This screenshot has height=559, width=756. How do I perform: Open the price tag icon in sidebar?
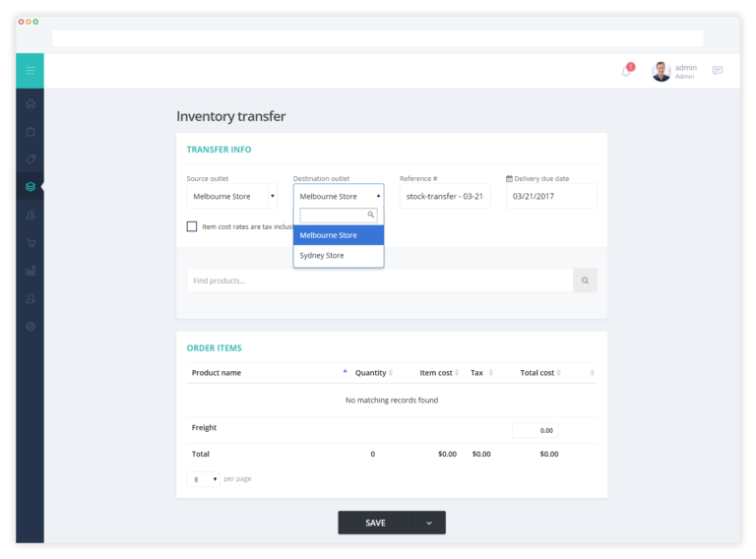pos(31,159)
